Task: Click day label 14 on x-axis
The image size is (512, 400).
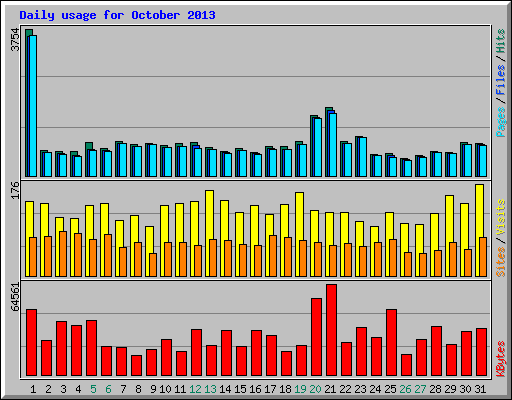Action: pyautogui.click(x=225, y=389)
